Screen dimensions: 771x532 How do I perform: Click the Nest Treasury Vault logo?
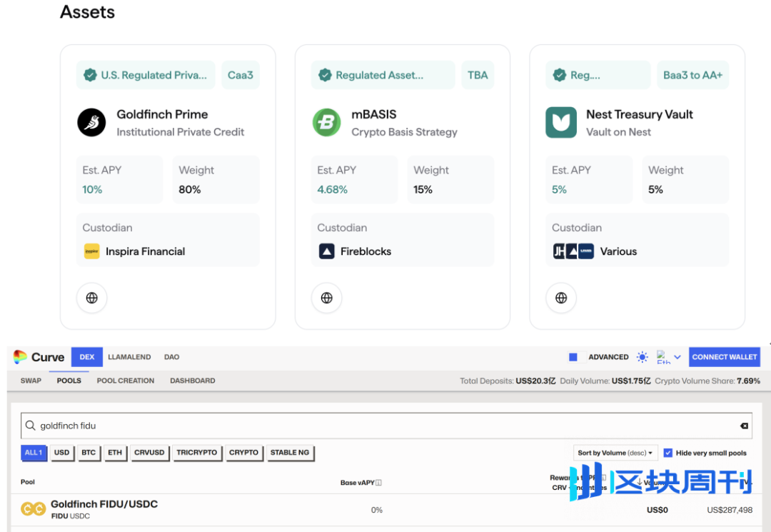(561, 122)
